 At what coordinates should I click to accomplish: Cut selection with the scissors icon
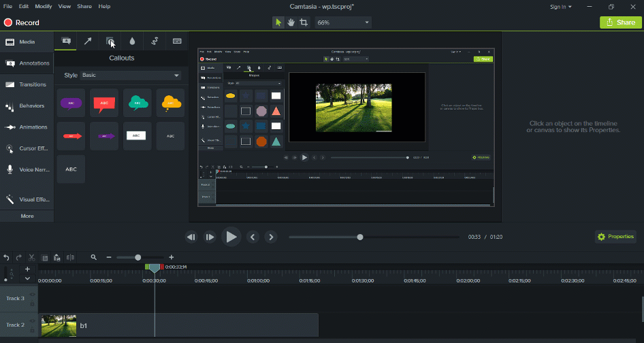(x=31, y=257)
